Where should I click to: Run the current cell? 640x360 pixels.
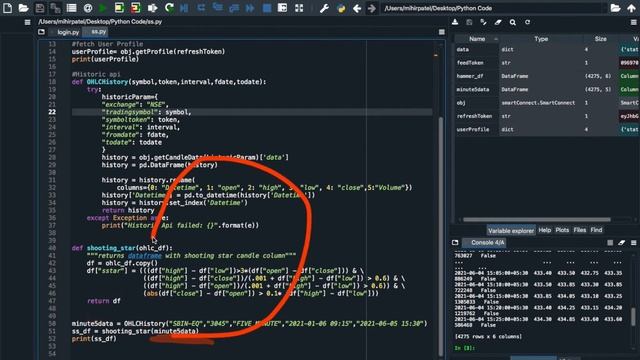pos(119,8)
